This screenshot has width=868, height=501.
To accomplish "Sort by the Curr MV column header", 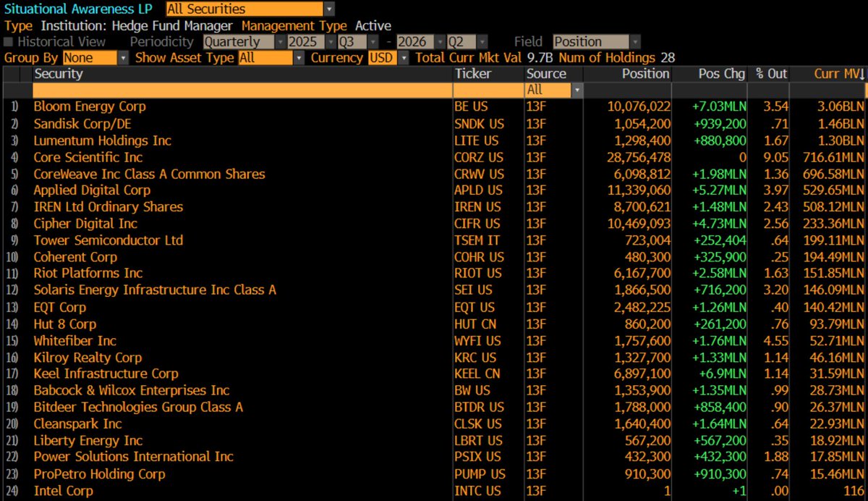I will click(829, 74).
